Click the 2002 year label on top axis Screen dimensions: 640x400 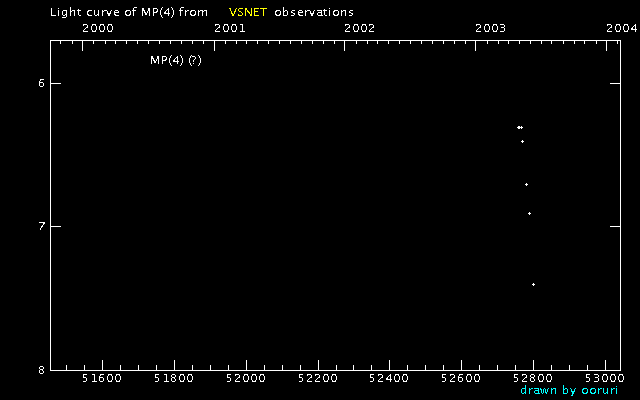coord(360,28)
